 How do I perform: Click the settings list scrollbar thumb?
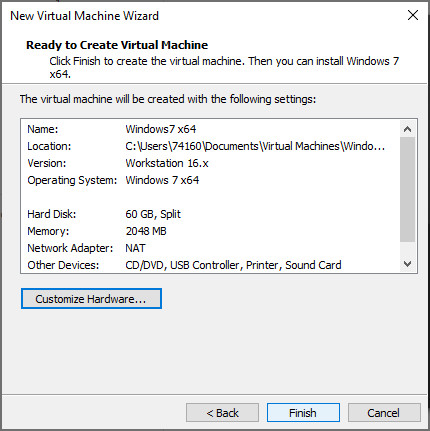click(407, 189)
